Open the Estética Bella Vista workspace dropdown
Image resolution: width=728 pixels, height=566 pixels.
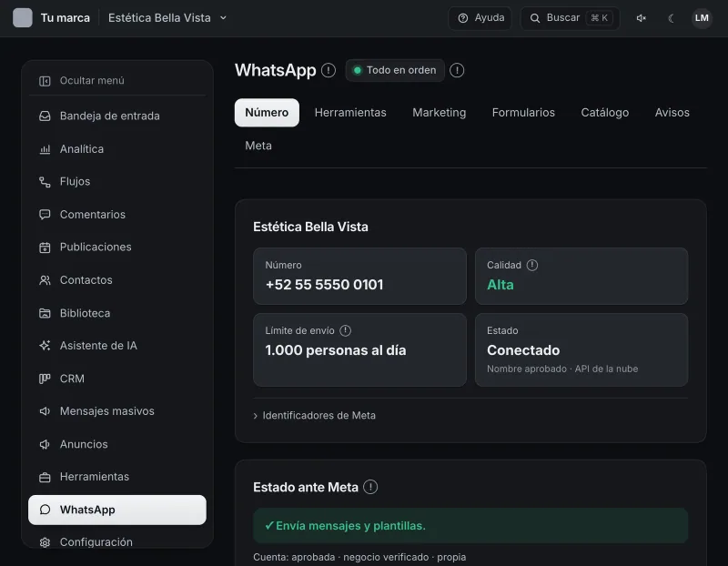click(167, 17)
